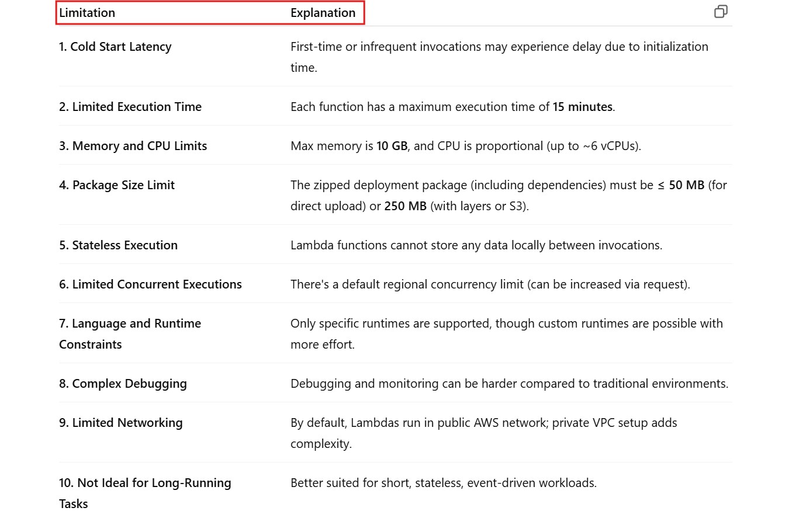Click the Debugging and monitoring explanation text
The height and width of the screenshot is (532, 792).
pos(509,384)
